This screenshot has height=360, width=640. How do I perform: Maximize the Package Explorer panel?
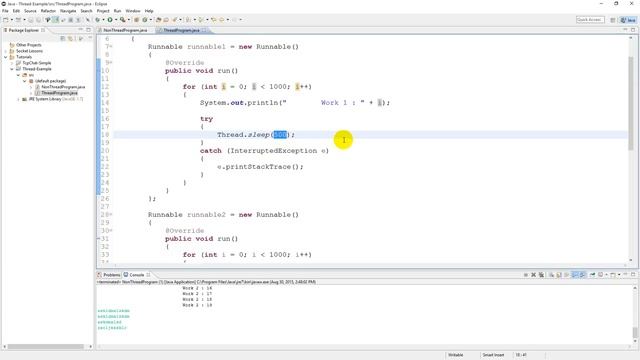tap(88, 30)
